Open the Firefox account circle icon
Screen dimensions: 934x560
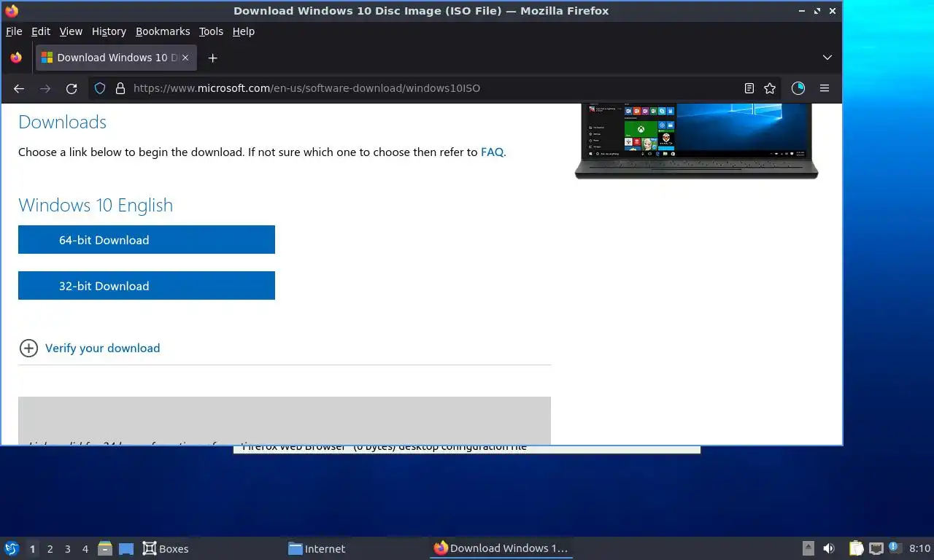pos(798,88)
